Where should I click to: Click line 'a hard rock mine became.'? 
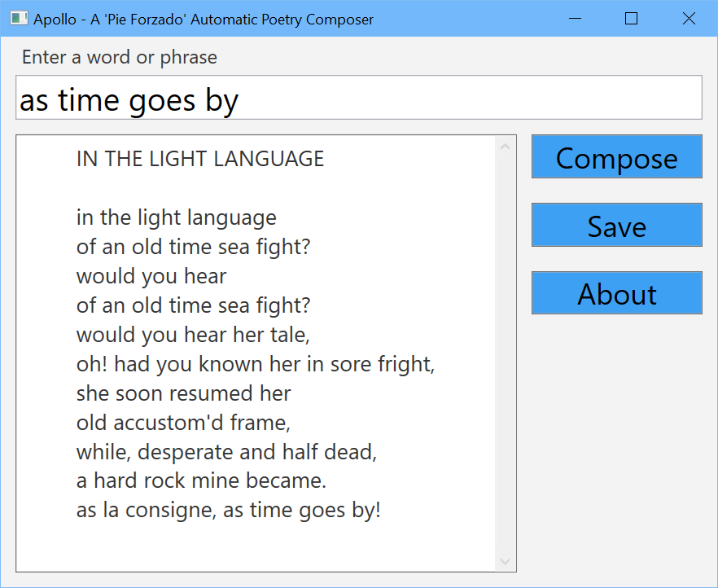[201, 480]
